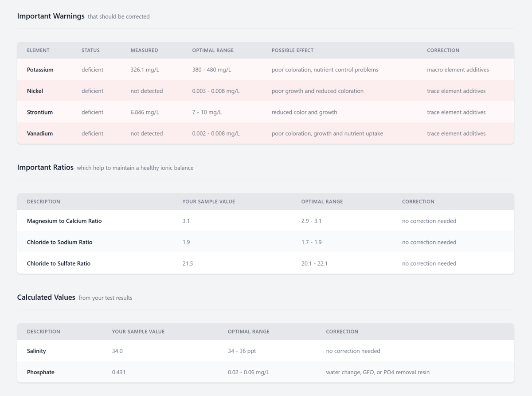Select the optimal range 0.02 - 0.06 mg/L
This screenshot has width=532, height=396.
(x=248, y=372)
